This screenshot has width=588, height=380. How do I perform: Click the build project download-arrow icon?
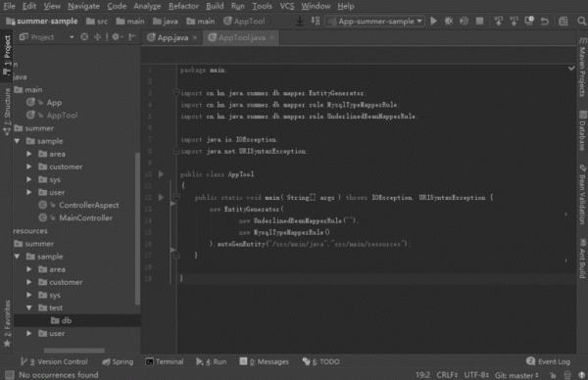click(x=300, y=22)
